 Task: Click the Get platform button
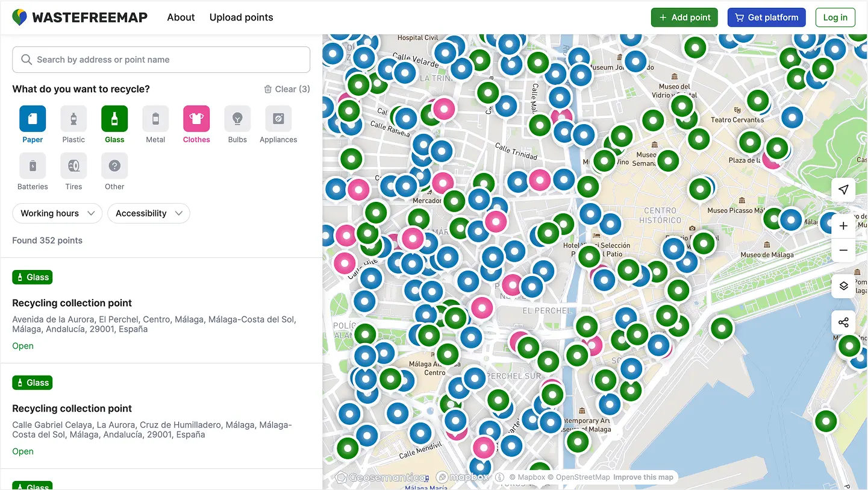(766, 17)
